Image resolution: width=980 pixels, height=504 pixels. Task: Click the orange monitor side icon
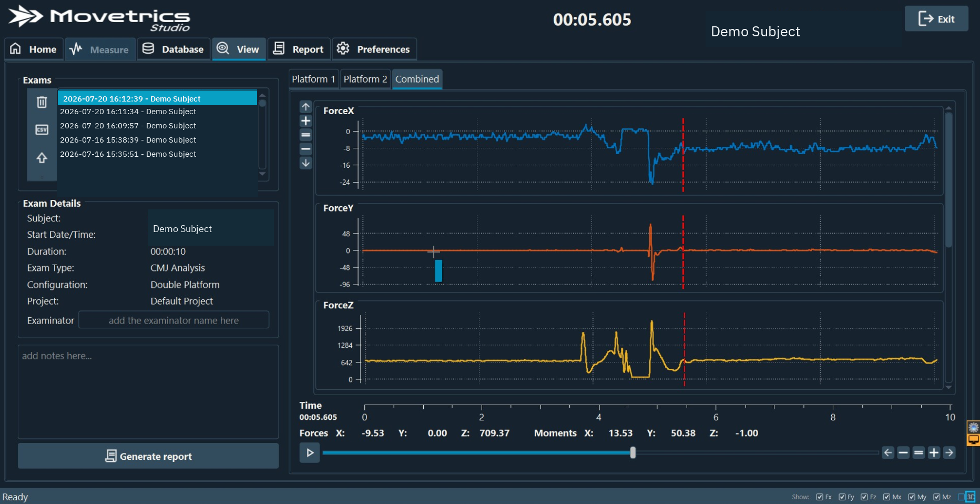974,439
